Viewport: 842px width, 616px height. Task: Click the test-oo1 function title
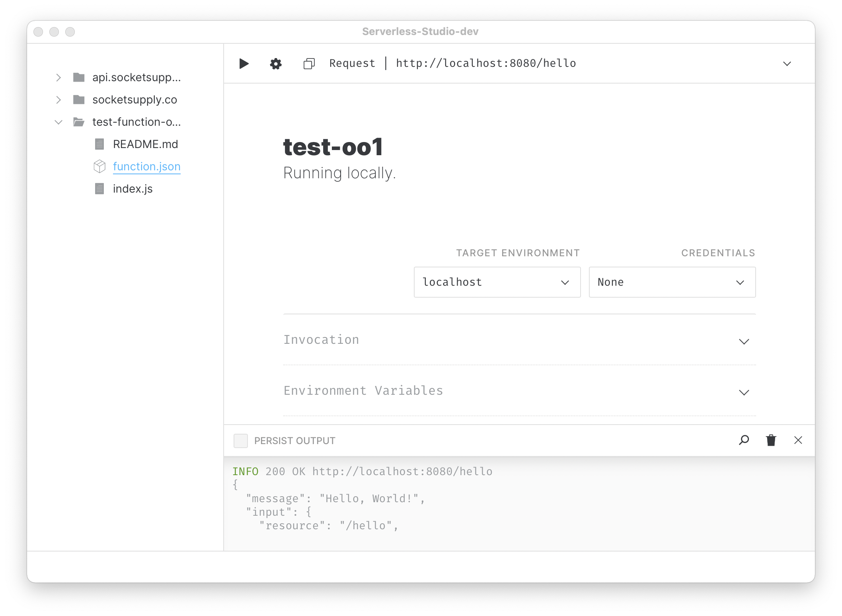point(333,147)
